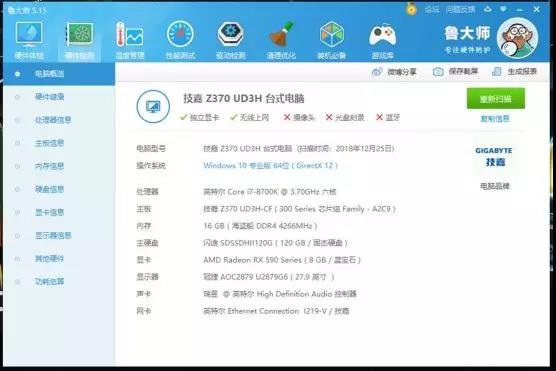
Task: Click the Core i7-8700K processor text
Action: [x=269, y=192]
